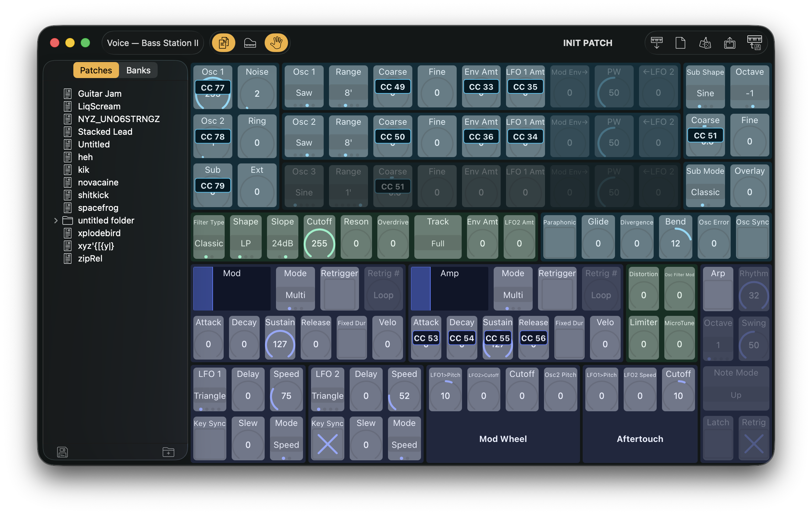Select the xplodebird patch
The image size is (812, 515).
pos(99,233)
